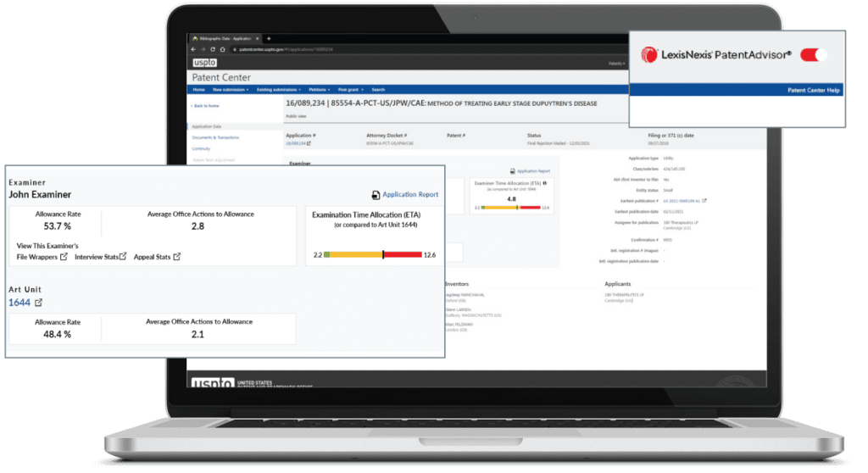868x473 pixels.
Task: Click the browser forward arrow
Action: pyautogui.click(x=203, y=49)
